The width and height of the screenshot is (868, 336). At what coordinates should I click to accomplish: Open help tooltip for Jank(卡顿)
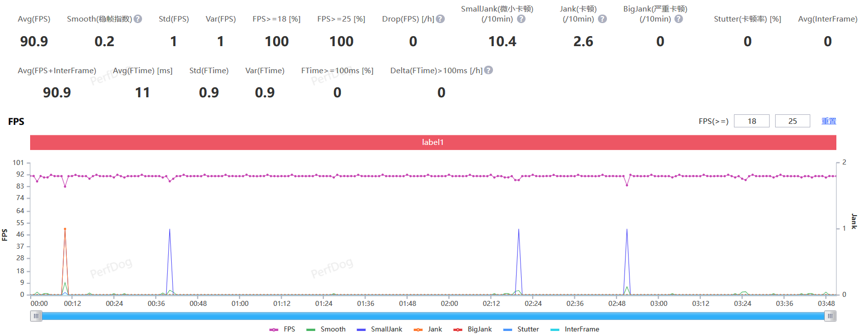click(602, 19)
